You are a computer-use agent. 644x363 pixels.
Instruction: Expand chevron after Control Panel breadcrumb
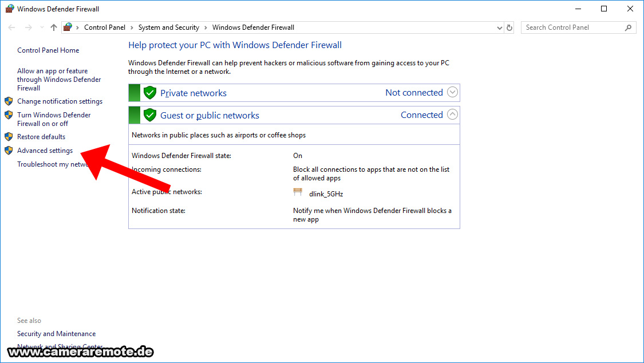point(132,27)
